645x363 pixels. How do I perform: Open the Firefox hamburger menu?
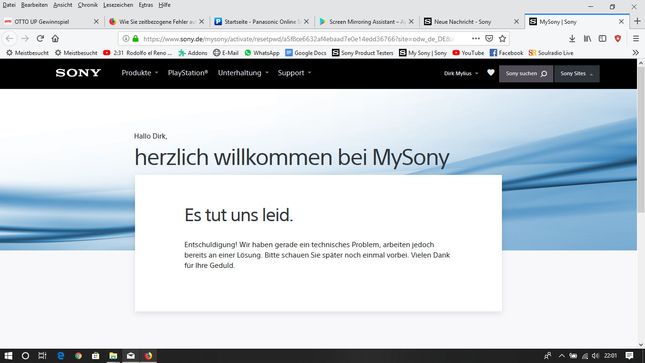coord(636,39)
